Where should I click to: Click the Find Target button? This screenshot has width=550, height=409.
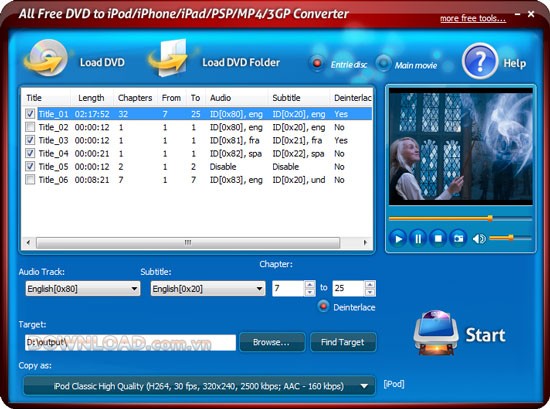point(343,342)
